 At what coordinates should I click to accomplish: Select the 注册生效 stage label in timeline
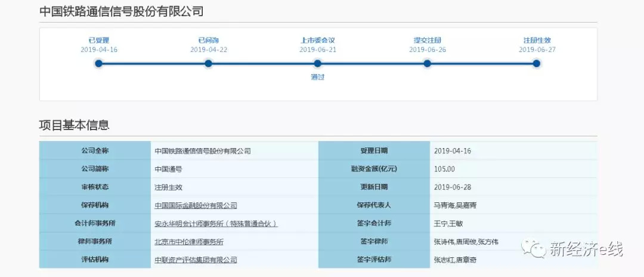(x=537, y=40)
